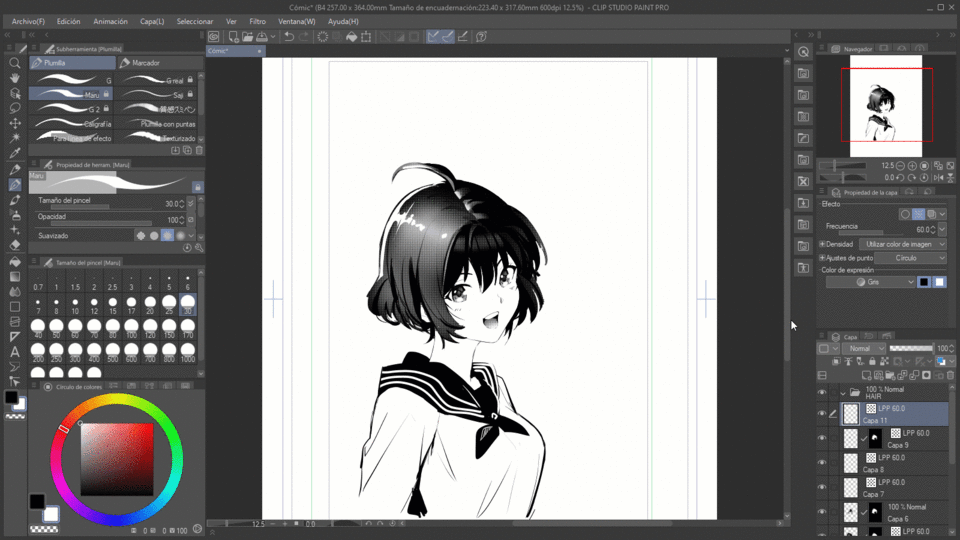Open the Frecuencia value dropdown arrow
Screen dimensions: 960x540
[x=942, y=230]
